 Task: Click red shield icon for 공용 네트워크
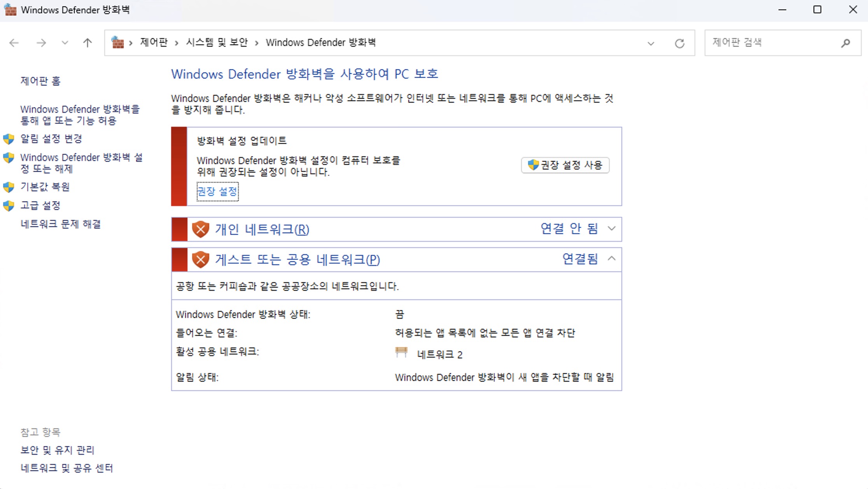point(201,260)
